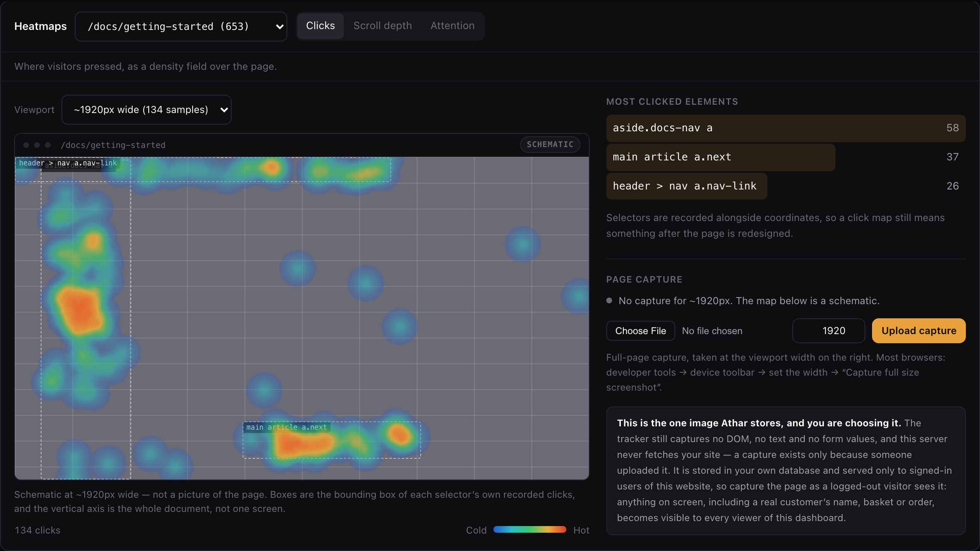Click the SCHEMATIC badge
Screen dimensions: 980x551
tap(550, 145)
